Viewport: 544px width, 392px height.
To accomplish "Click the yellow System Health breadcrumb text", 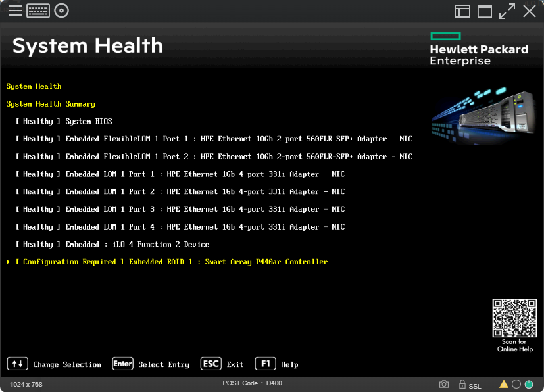I will tap(34, 86).
